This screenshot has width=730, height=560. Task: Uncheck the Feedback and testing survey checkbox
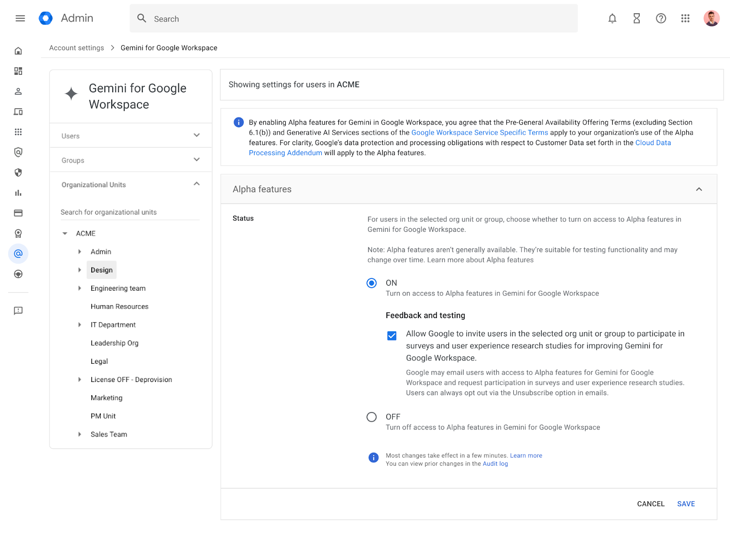tap(391, 336)
